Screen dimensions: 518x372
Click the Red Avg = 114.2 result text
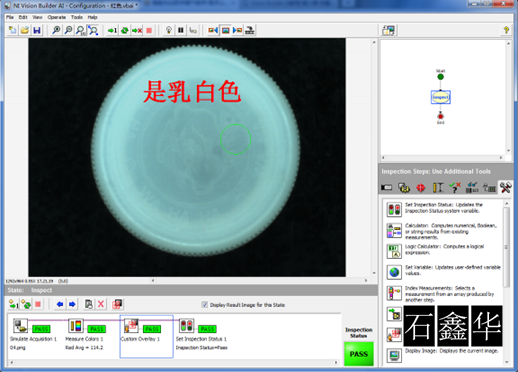(84, 348)
